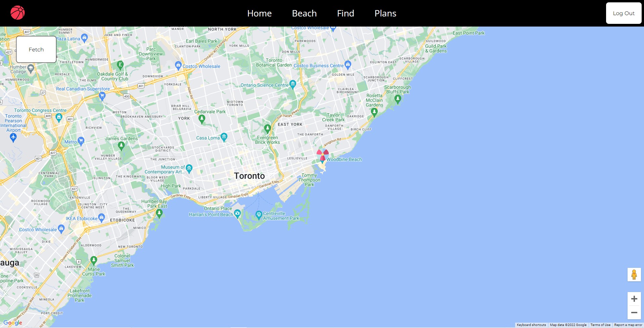This screenshot has height=328, width=644.
Task: Open Keyboard shortcuts link
Action: click(531, 325)
